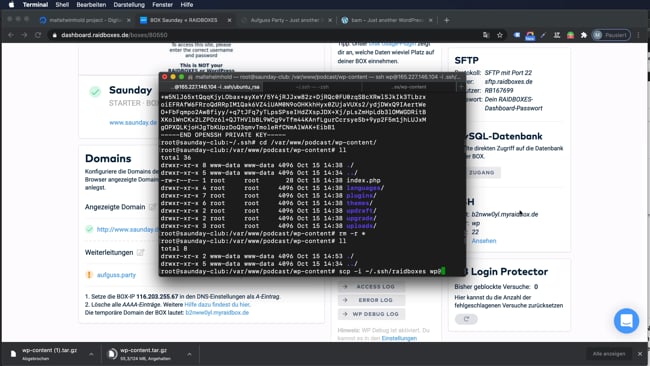Viewport: 650px width, 366px height.
Task: Open the Shell menu
Action: pyautogui.click(x=62, y=5)
